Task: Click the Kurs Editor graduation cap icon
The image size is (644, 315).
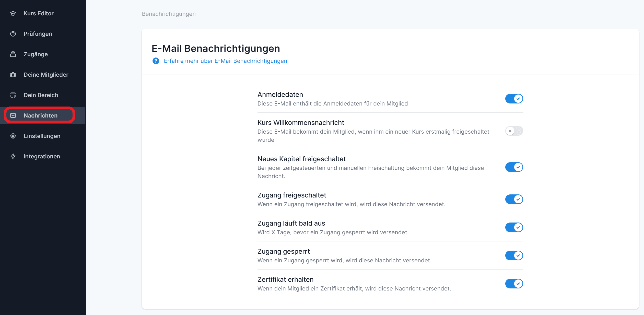Action: point(13,13)
